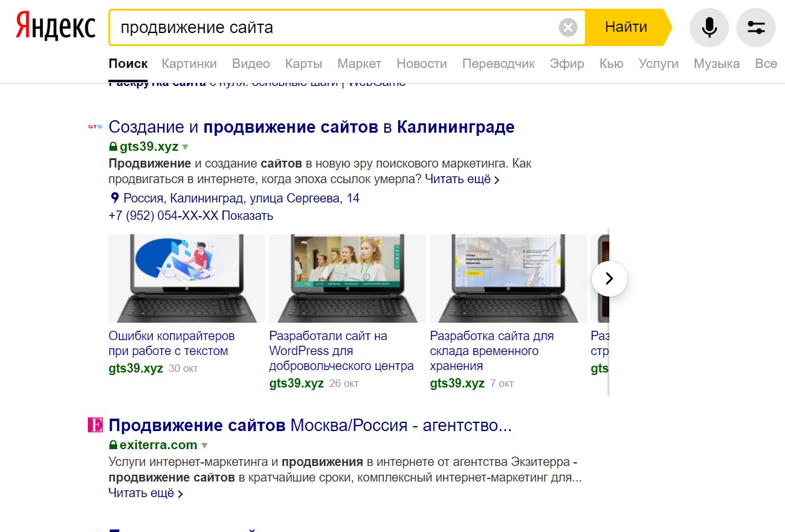The image size is (785, 532).
Task: Click gts39.xyz under the 30 окт article
Action: pos(136,368)
